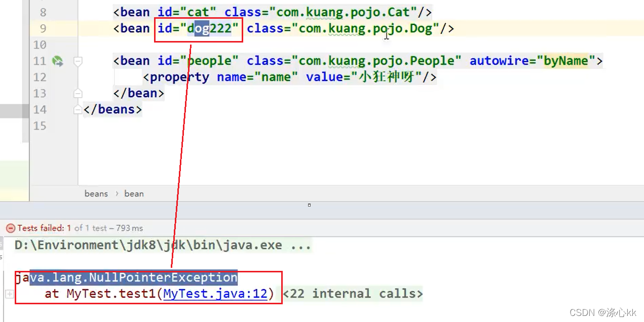Click the closing </beans> tag
The height and width of the screenshot is (322, 644).
(x=113, y=109)
